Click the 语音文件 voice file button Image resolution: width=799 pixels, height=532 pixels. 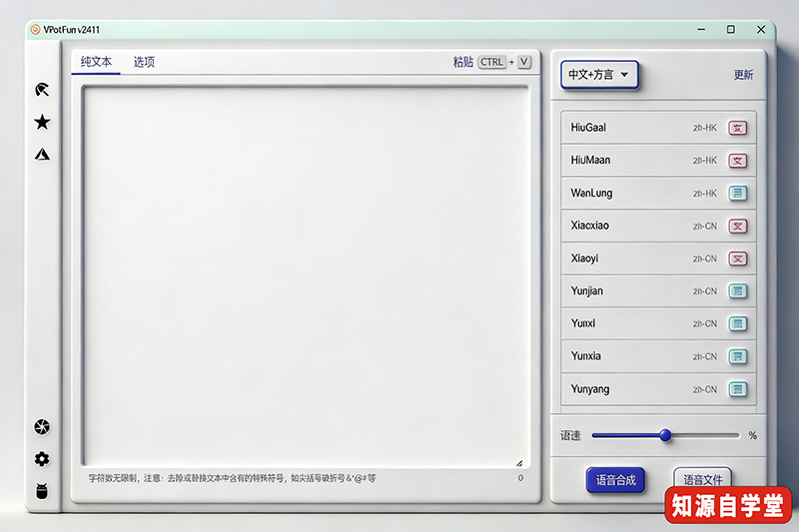[703, 479]
